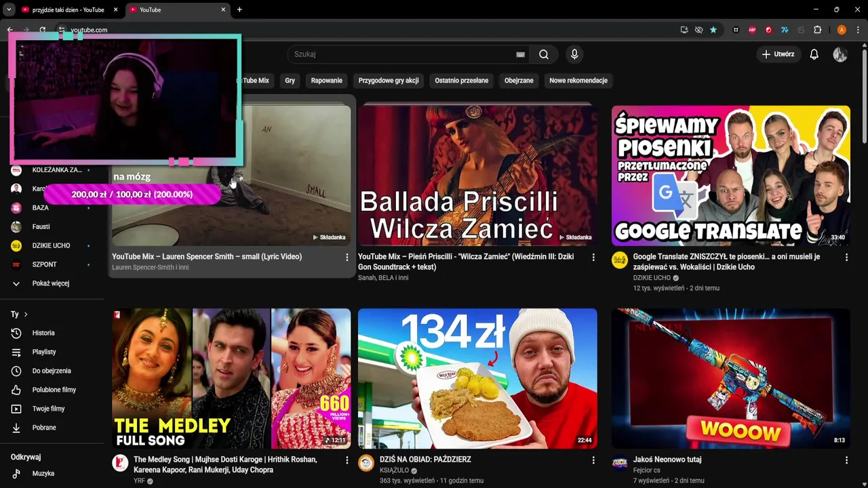The image size is (868, 488).
Task: Select the Przygodowe gry akcji chip
Action: click(x=389, y=80)
